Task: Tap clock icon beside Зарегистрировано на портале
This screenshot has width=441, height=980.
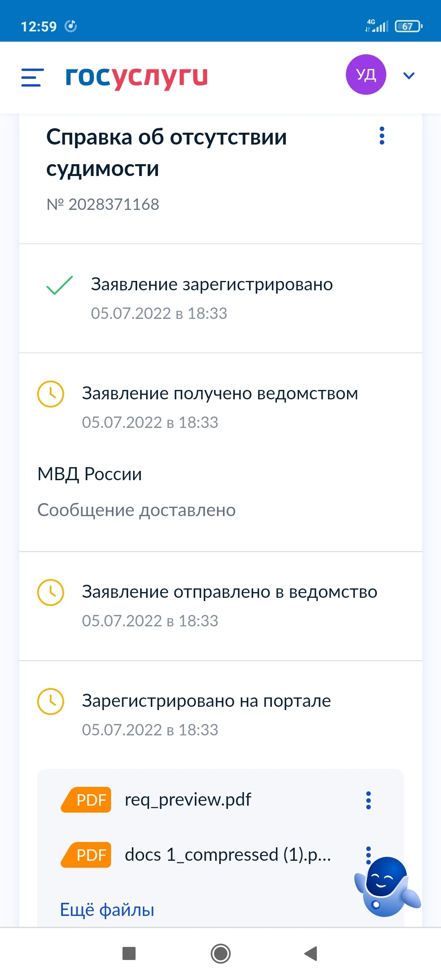Action: click(51, 702)
